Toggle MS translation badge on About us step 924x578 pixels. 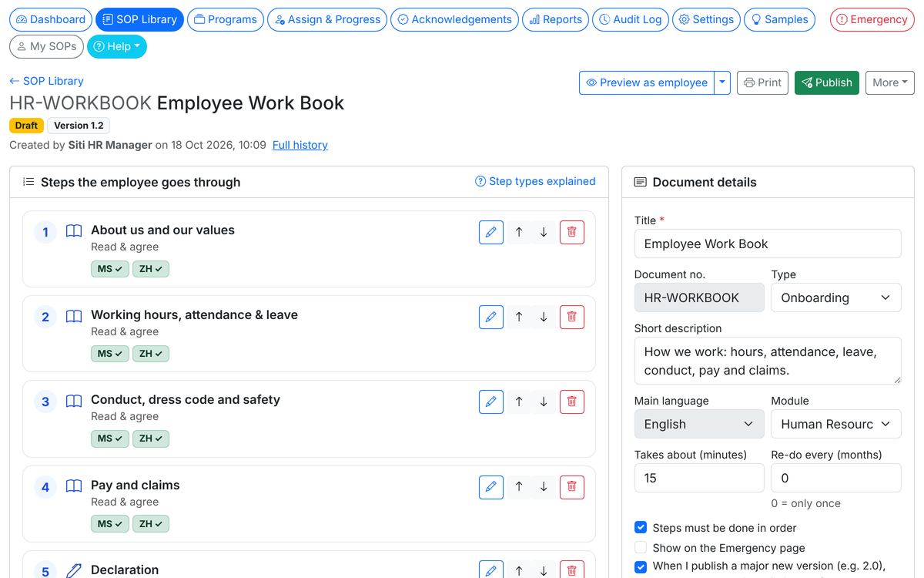coord(110,269)
